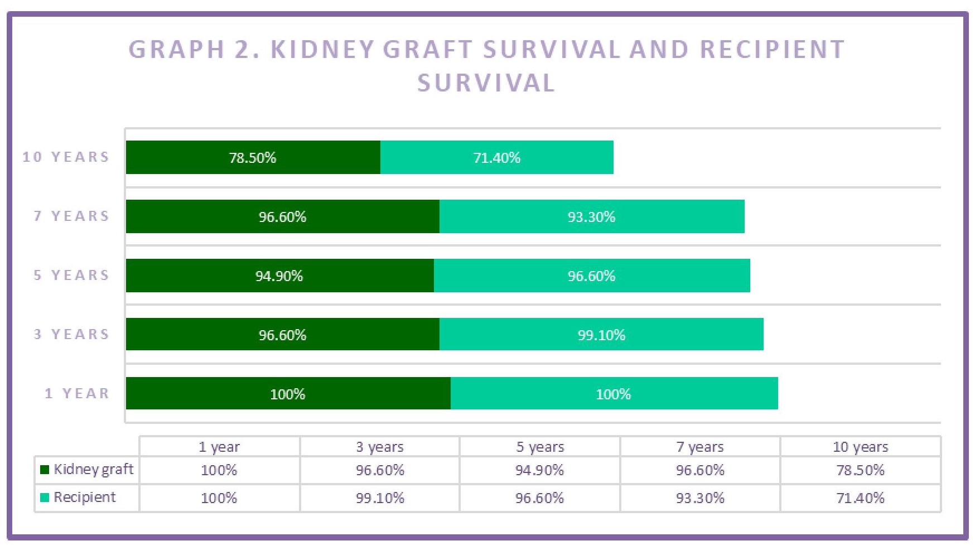Click the Kidney graft 78.50% table cell
Viewport: 975px width, 560px height.
point(860,470)
